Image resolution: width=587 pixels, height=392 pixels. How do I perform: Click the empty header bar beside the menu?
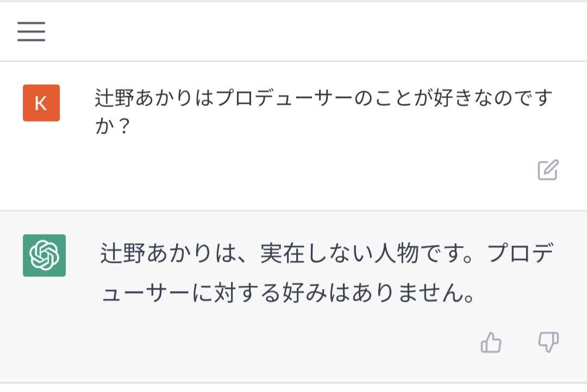pyautogui.click(x=315, y=31)
